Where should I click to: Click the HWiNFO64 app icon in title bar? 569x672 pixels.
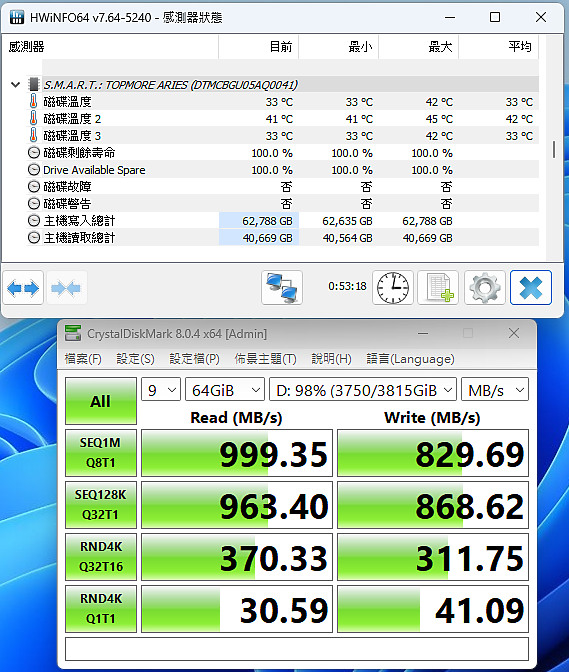(17, 17)
